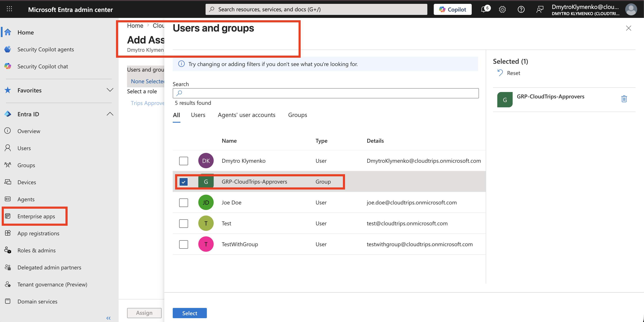The height and width of the screenshot is (322, 644).
Task: Click the Assign button
Action: 144,313
